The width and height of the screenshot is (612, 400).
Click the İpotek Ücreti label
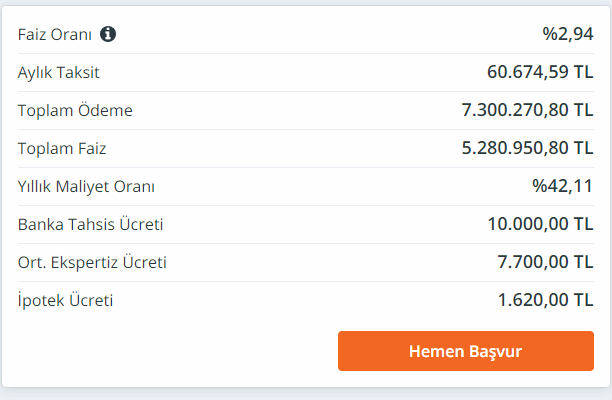coord(65,300)
